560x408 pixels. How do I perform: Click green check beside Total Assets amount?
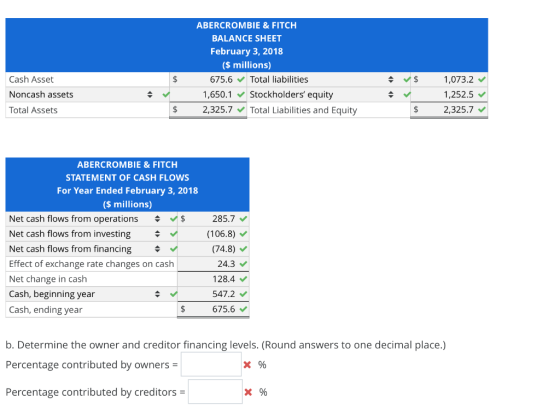click(241, 110)
